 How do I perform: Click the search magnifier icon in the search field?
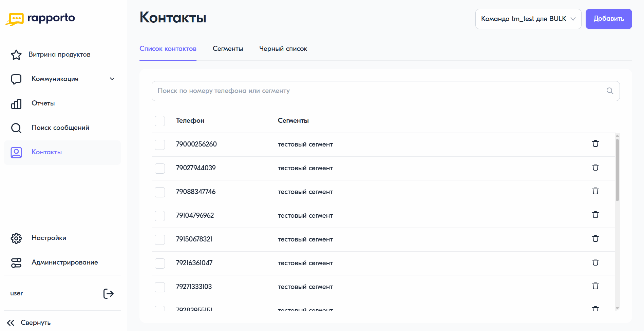coord(610,91)
